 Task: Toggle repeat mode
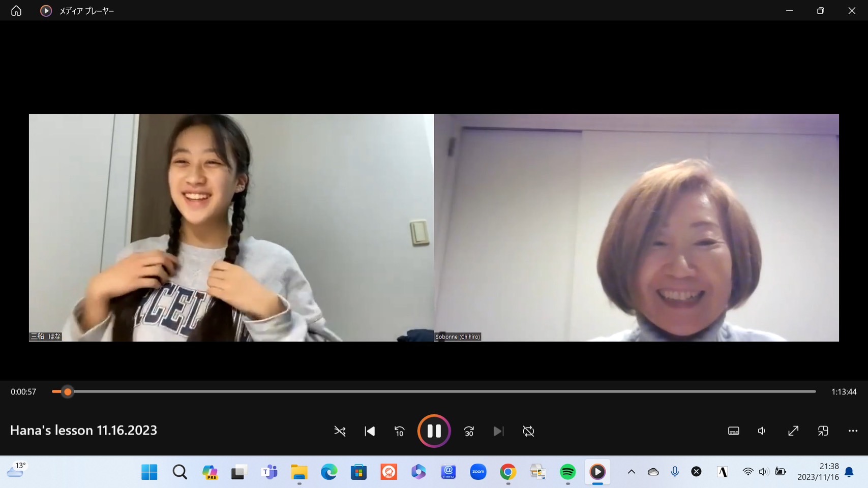tap(528, 431)
